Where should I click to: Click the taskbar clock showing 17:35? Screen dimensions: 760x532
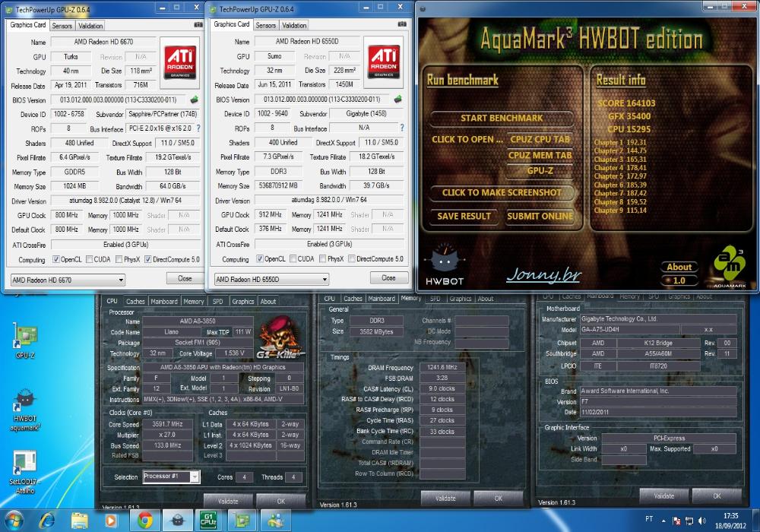tap(730, 521)
